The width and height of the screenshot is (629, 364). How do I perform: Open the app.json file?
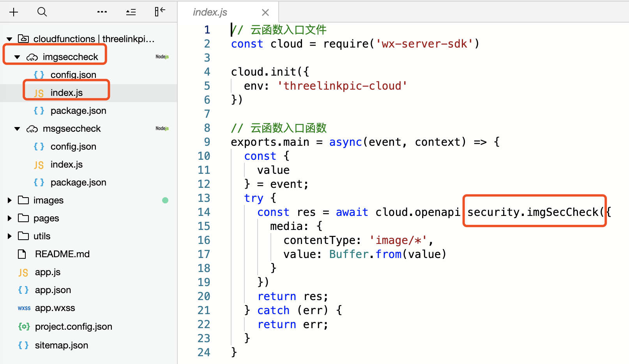click(53, 290)
